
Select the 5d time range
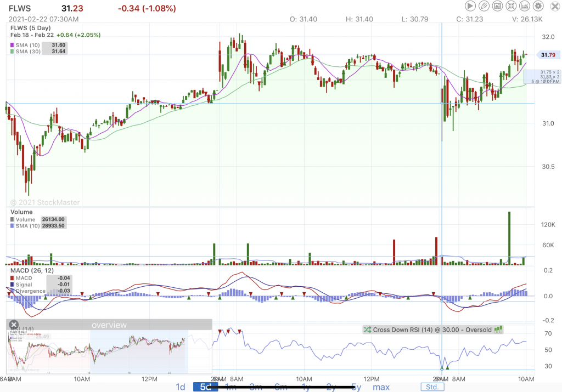205,387
